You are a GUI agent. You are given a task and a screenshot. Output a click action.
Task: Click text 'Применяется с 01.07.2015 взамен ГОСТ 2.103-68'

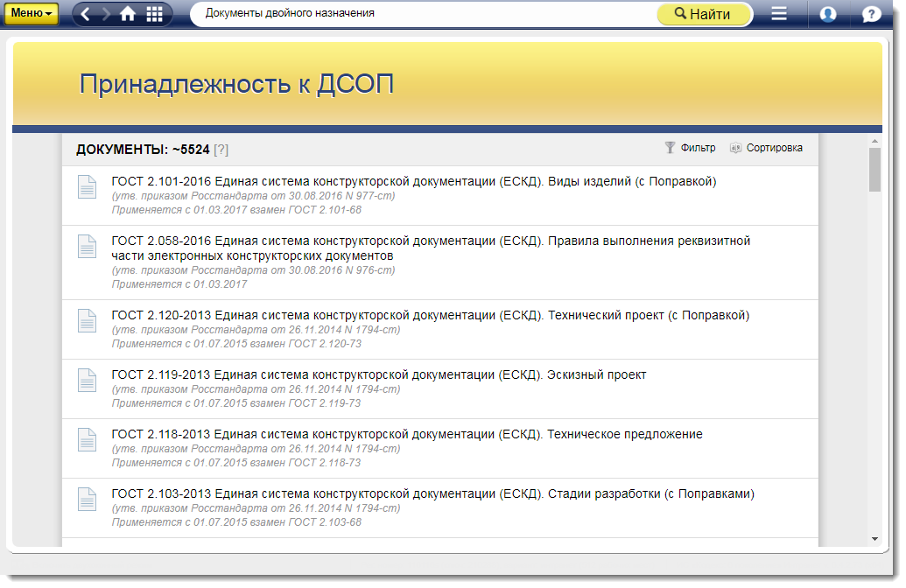(236, 522)
